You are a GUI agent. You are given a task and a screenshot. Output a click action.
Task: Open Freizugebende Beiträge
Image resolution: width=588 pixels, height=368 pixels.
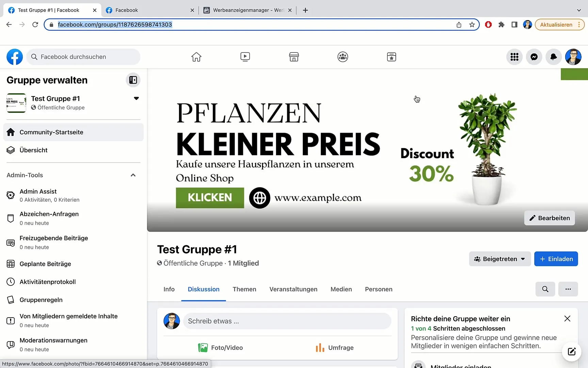point(73,242)
